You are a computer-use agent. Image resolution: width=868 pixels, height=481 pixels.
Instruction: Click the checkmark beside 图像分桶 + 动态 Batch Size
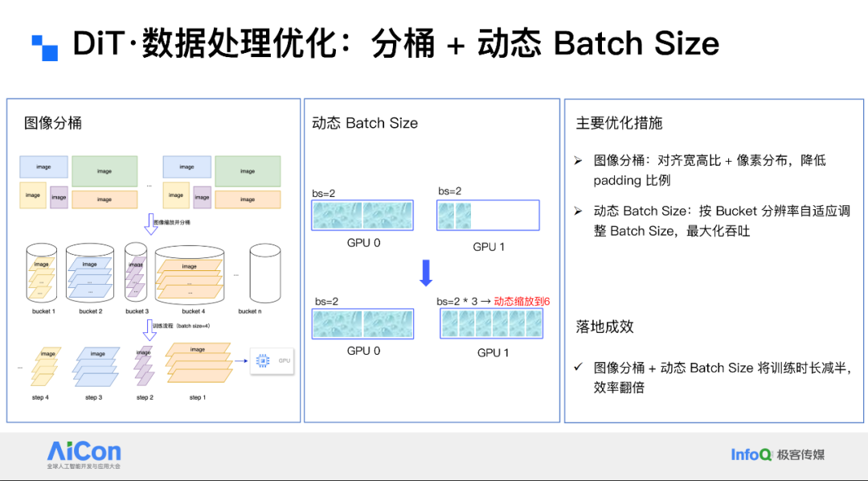click(579, 367)
